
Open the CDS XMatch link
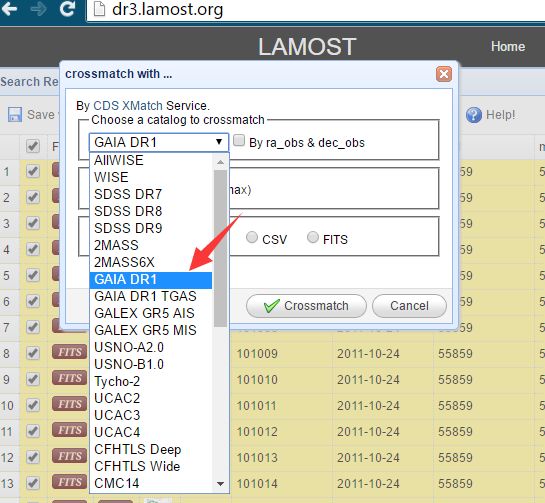pos(128,106)
